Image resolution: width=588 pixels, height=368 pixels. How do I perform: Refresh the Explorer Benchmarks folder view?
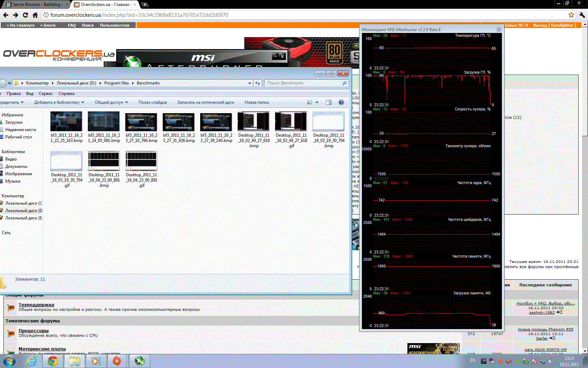(x=258, y=83)
